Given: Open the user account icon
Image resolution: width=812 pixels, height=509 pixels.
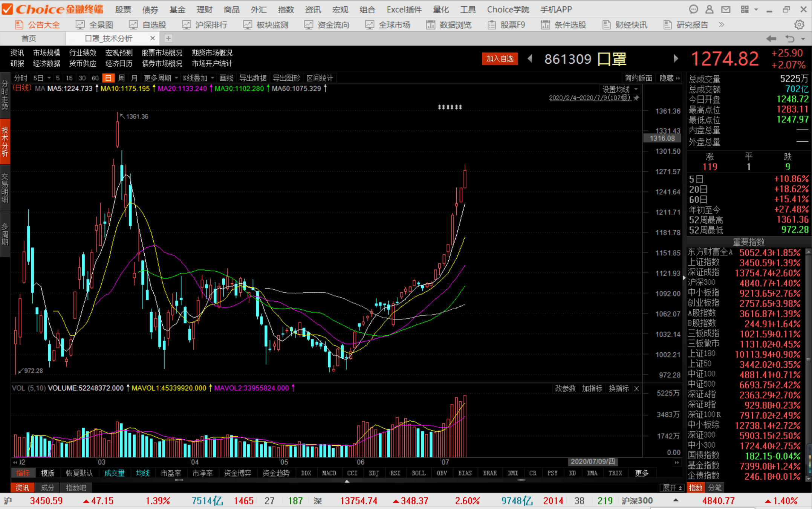Looking at the screenshot, I should pyautogui.click(x=709, y=9).
